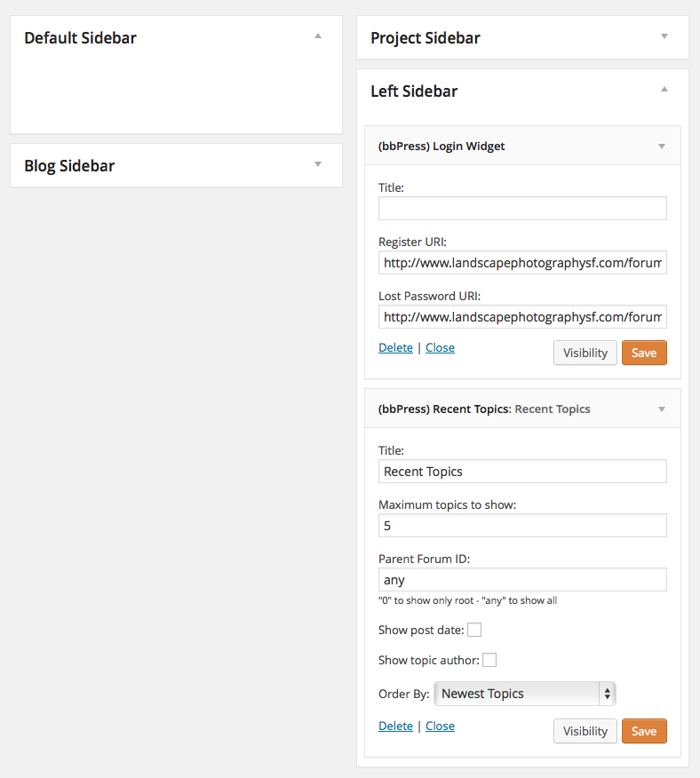This screenshot has width=700, height=778.
Task: Expand the Project Sidebar panel arrow
Action: pyautogui.click(x=664, y=36)
